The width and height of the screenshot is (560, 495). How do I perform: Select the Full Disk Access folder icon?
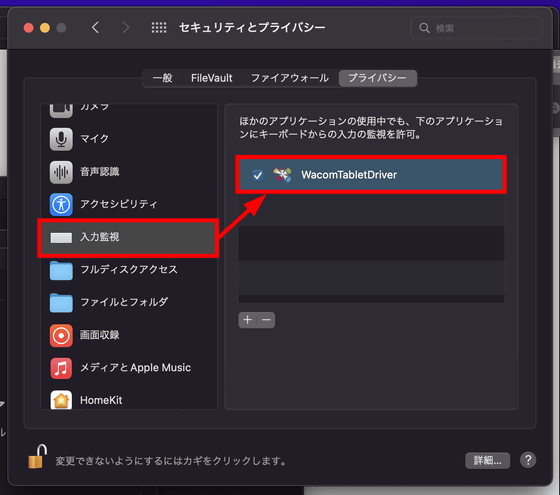pyautogui.click(x=61, y=270)
